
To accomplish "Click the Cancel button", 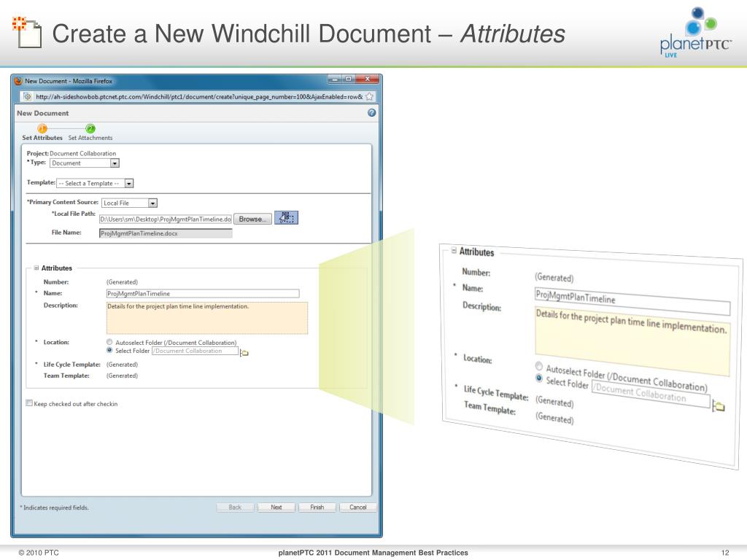I will pyautogui.click(x=357, y=507).
